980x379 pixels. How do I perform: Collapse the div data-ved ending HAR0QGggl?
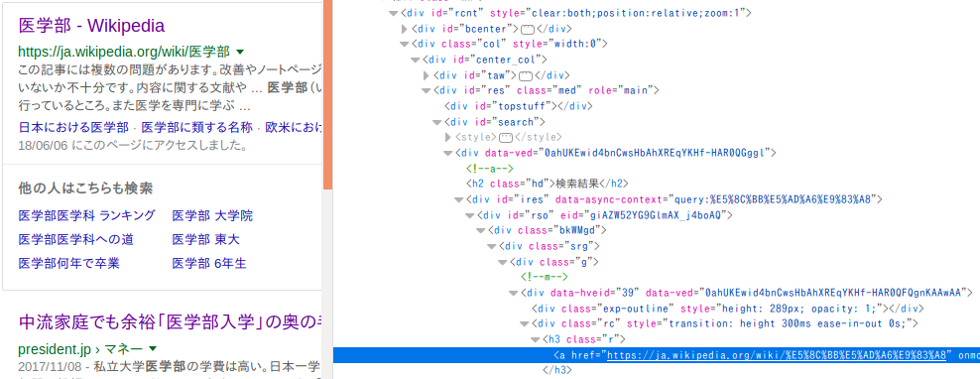coord(448,153)
